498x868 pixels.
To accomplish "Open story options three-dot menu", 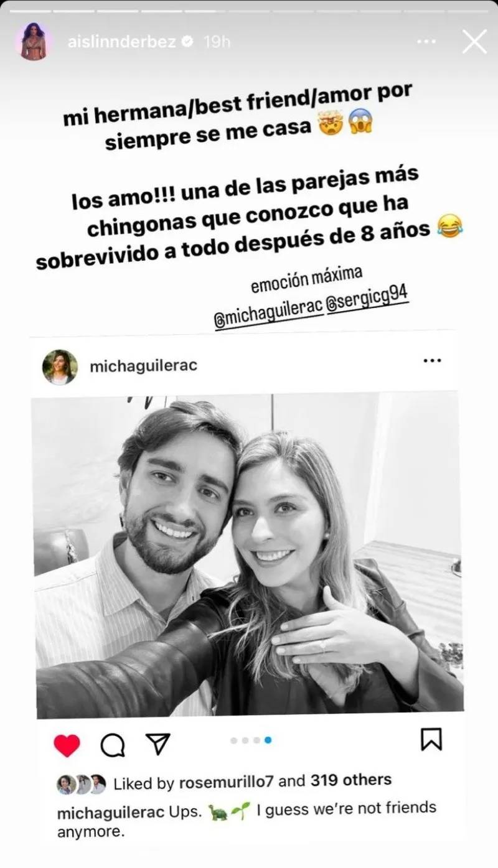I will (426, 42).
